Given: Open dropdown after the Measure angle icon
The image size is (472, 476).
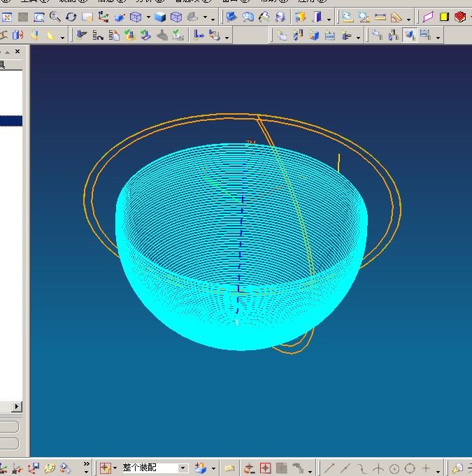Looking at the screenshot, I should point(408,20).
